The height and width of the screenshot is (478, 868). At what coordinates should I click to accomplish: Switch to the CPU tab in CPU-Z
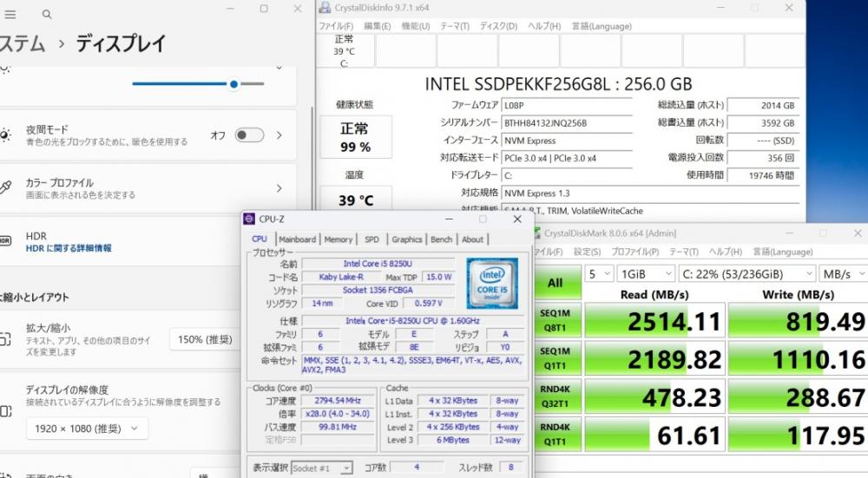click(x=260, y=239)
